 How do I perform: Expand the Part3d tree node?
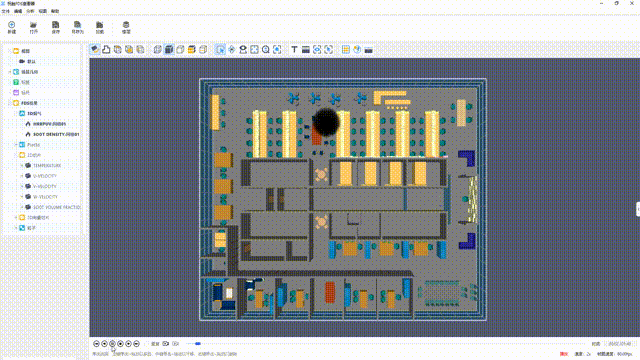[x=16, y=144]
